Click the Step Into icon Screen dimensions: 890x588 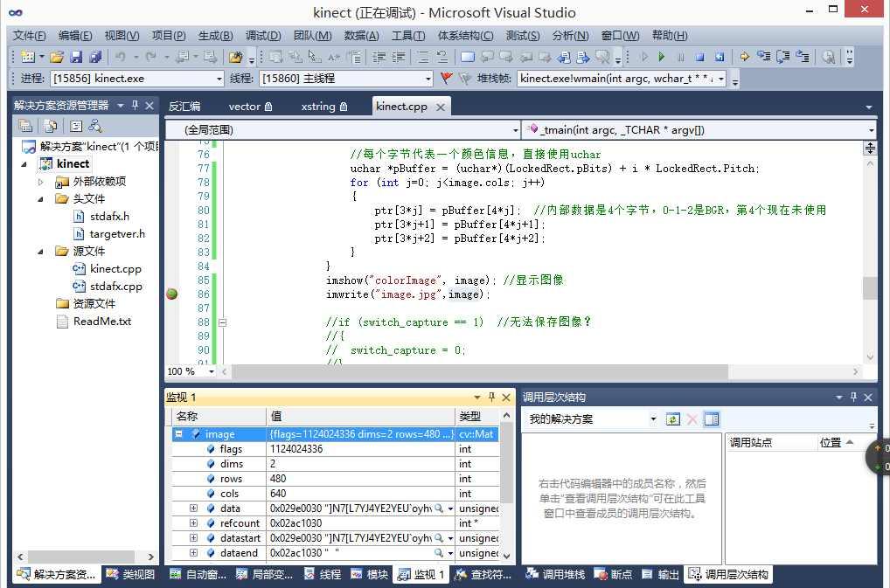764,57
